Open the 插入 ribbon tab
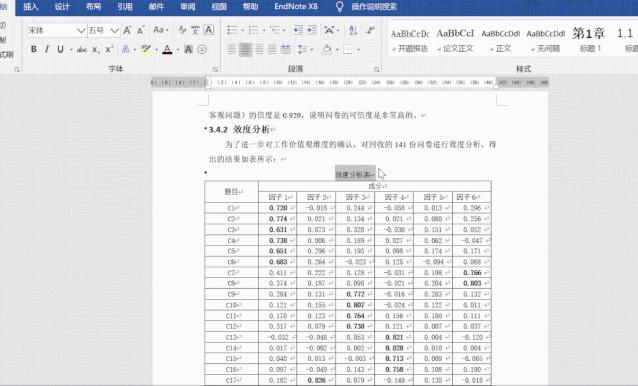The height and width of the screenshot is (386, 638). [x=31, y=7]
